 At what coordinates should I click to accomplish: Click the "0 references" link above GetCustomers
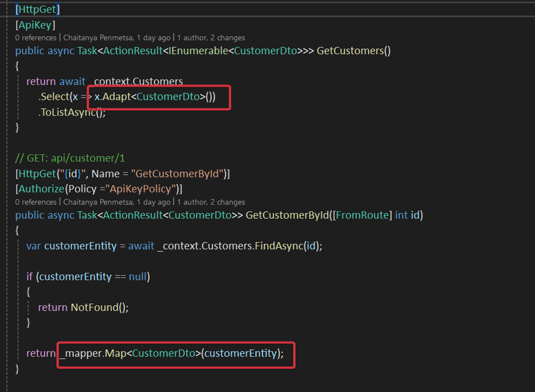[x=35, y=38]
